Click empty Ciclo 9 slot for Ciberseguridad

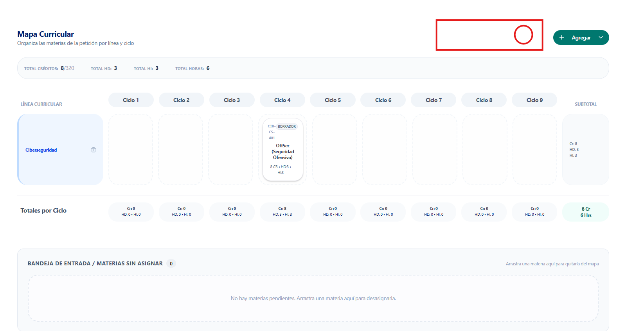coord(534,149)
